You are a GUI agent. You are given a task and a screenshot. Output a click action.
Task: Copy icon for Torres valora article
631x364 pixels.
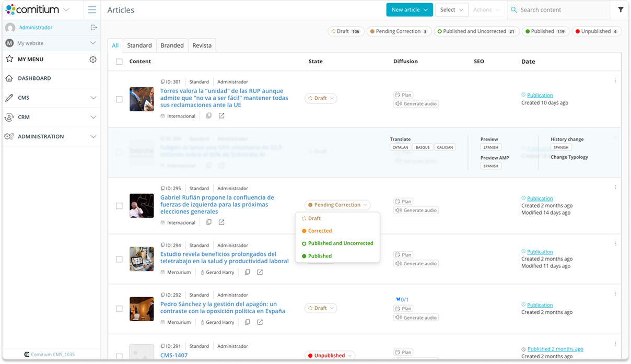209,116
